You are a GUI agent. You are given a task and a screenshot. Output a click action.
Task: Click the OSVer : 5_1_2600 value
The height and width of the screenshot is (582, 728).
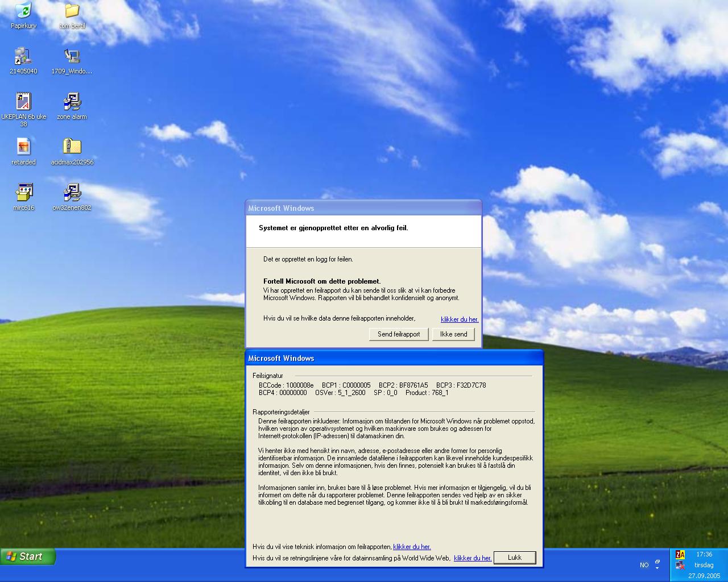click(340, 393)
